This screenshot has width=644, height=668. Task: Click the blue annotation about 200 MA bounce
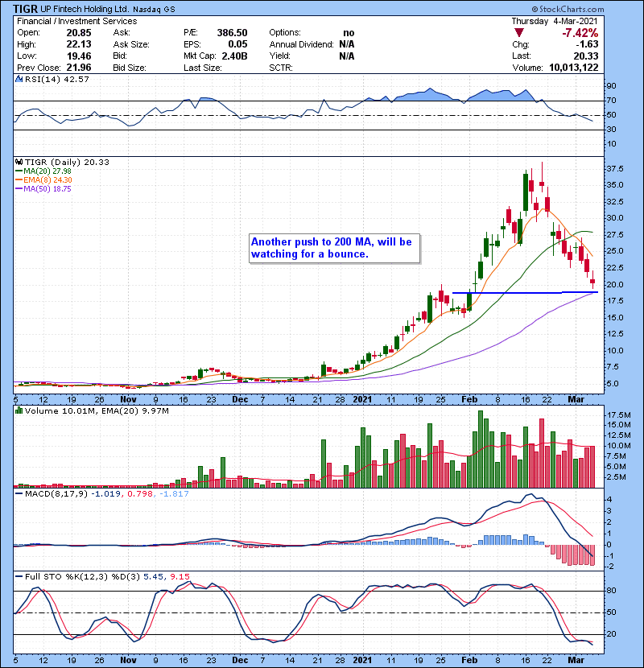(335, 249)
